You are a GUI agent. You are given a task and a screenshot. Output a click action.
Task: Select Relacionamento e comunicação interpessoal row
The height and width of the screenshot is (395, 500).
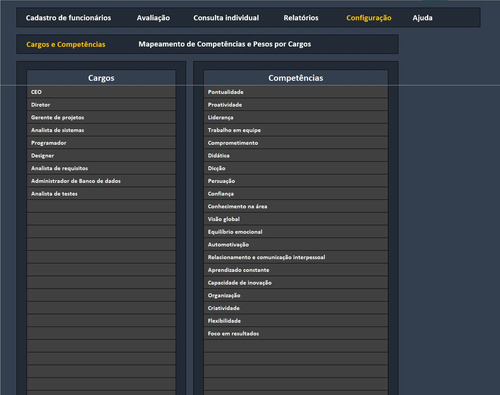coord(296,257)
